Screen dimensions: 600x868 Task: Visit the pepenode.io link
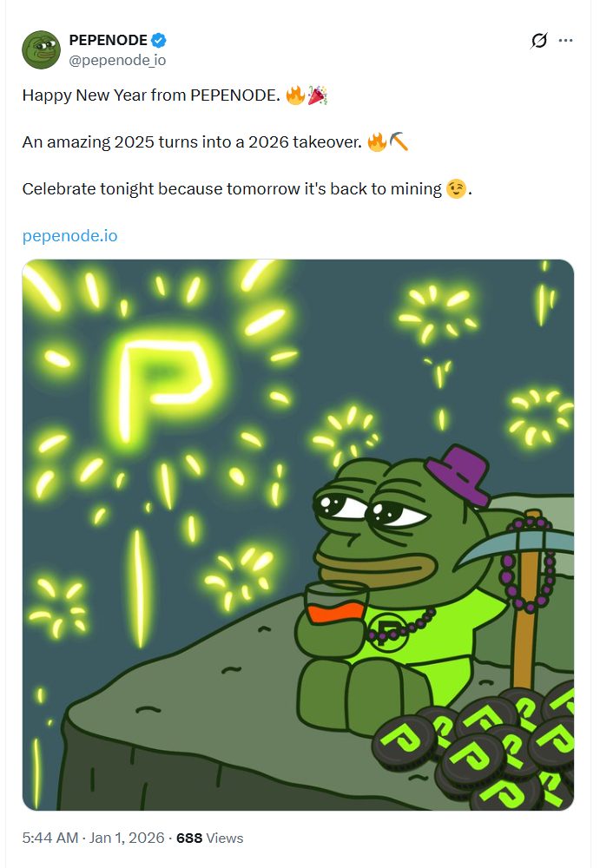click(x=69, y=235)
